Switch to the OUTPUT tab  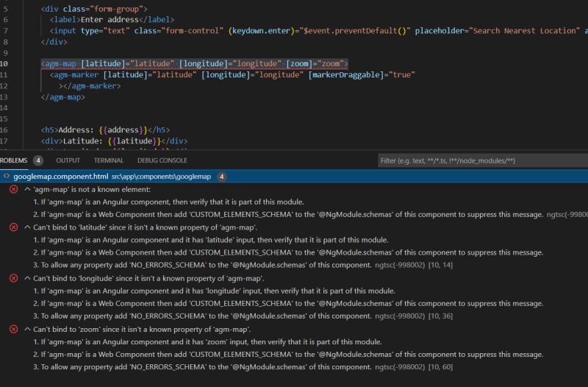coord(68,160)
